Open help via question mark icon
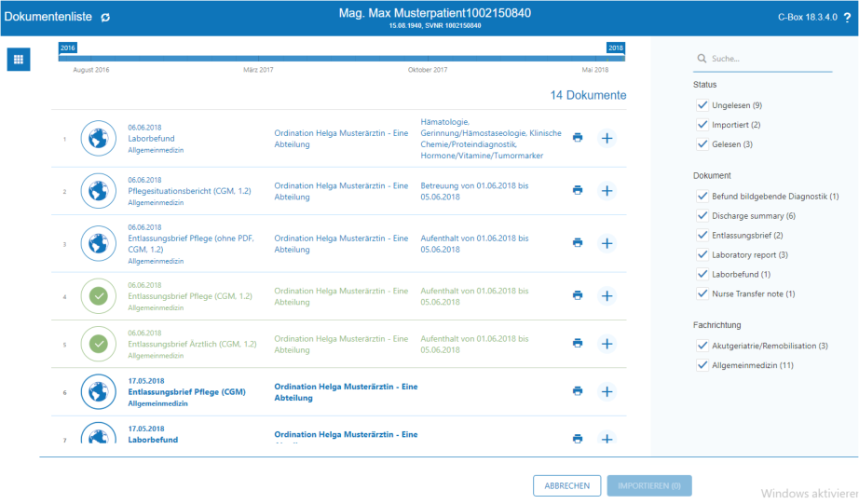This screenshot has width=859, height=504. (847, 18)
